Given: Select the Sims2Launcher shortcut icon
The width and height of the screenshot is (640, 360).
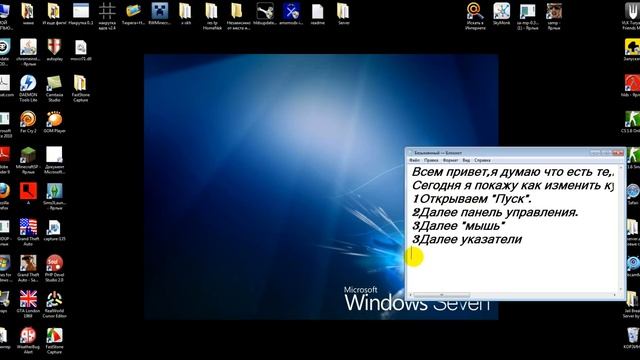Looking at the screenshot, I should point(54,196).
